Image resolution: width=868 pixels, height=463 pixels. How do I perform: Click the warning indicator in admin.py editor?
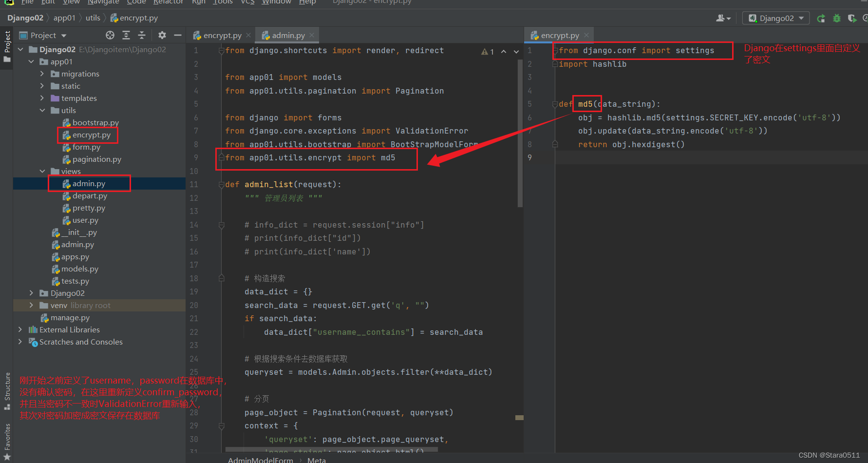(488, 51)
